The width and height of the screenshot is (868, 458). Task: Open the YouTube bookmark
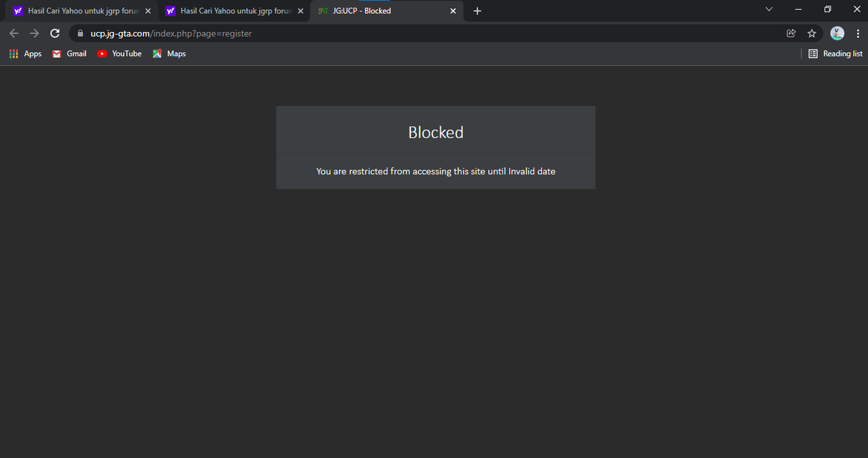point(119,54)
